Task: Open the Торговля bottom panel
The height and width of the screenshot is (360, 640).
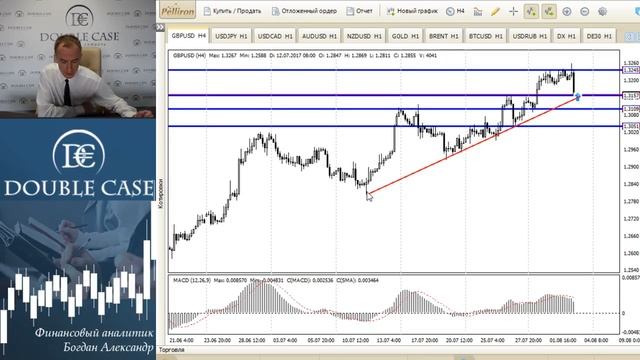Action: [x=171, y=350]
